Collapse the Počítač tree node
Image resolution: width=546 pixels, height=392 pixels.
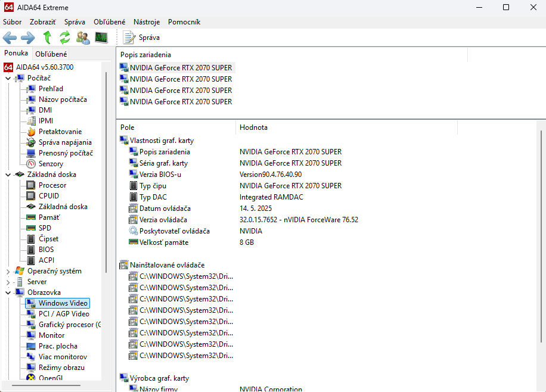pyautogui.click(x=8, y=78)
